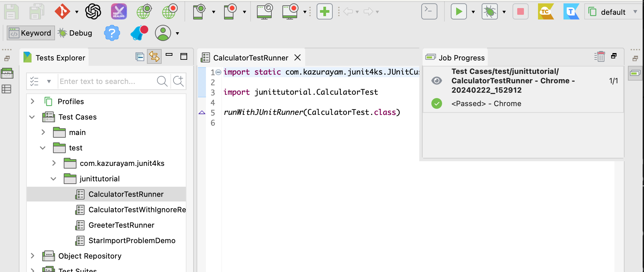Image resolution: width=644 pixels, height=272 pixels.
Task: Click the search magnifier in Tests Explorer
Action: (x=162, y=81)
